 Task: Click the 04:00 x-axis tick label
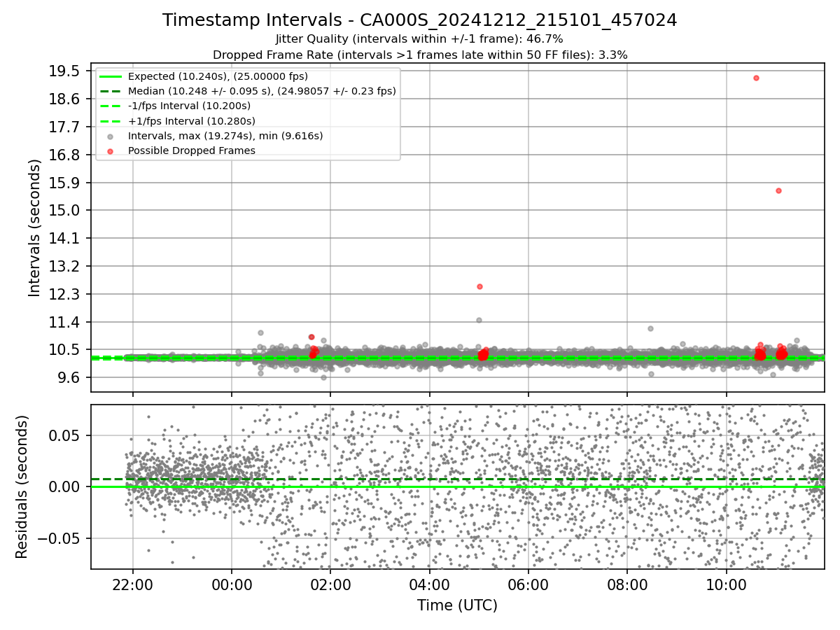click(x=429, y=585)
